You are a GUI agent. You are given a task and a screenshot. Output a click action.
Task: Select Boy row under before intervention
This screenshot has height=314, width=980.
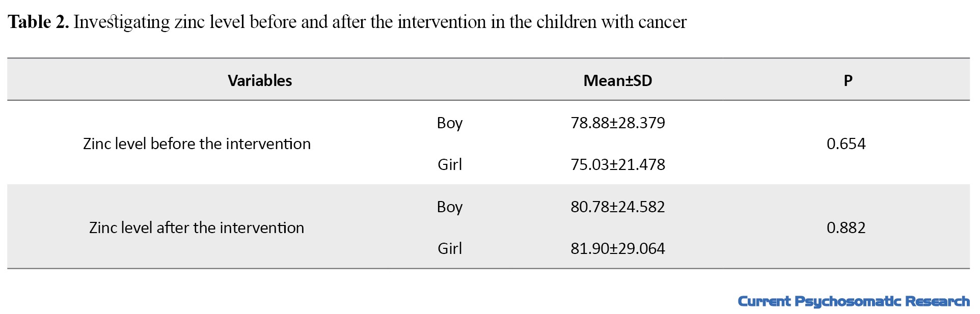click(450, 123)
